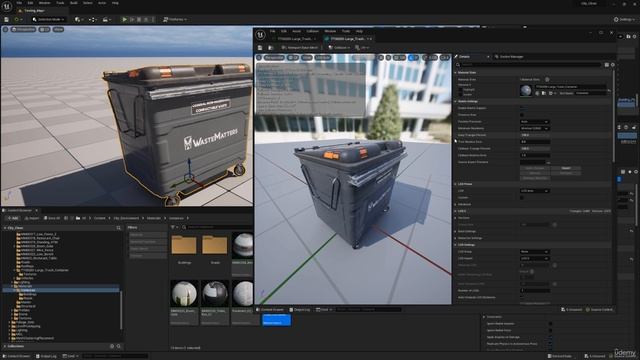Viewport: 640px width, 360px height.
Task: Click the Lit view mode in the level viewport
Action: (x=44, y=29)
